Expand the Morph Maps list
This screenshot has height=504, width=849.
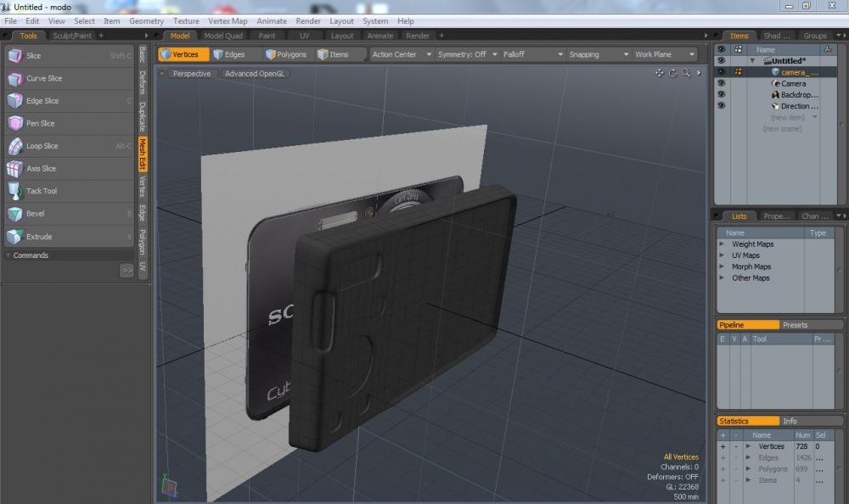click(722, 267)
